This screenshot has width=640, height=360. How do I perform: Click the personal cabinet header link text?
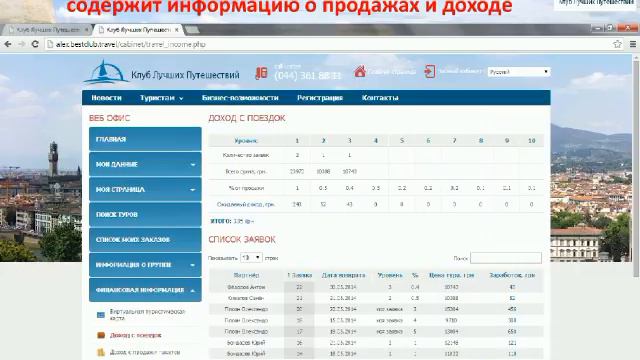(x=461, y=71)
